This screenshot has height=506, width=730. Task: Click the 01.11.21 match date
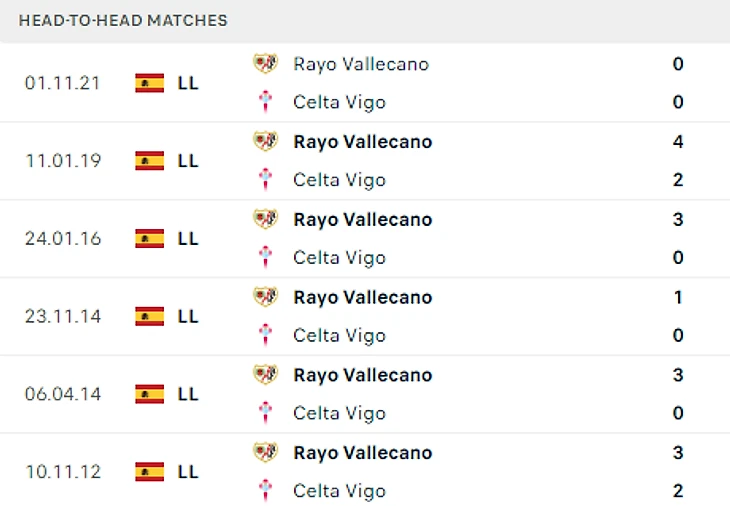click(63, 83)
